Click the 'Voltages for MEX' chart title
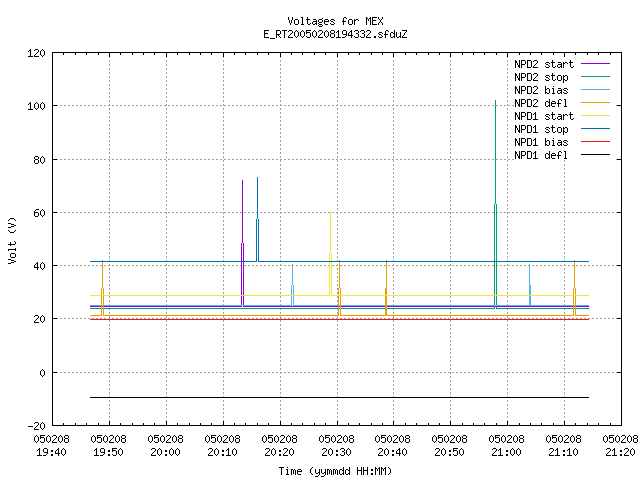 pyautogui.click(x=335, y=21)
